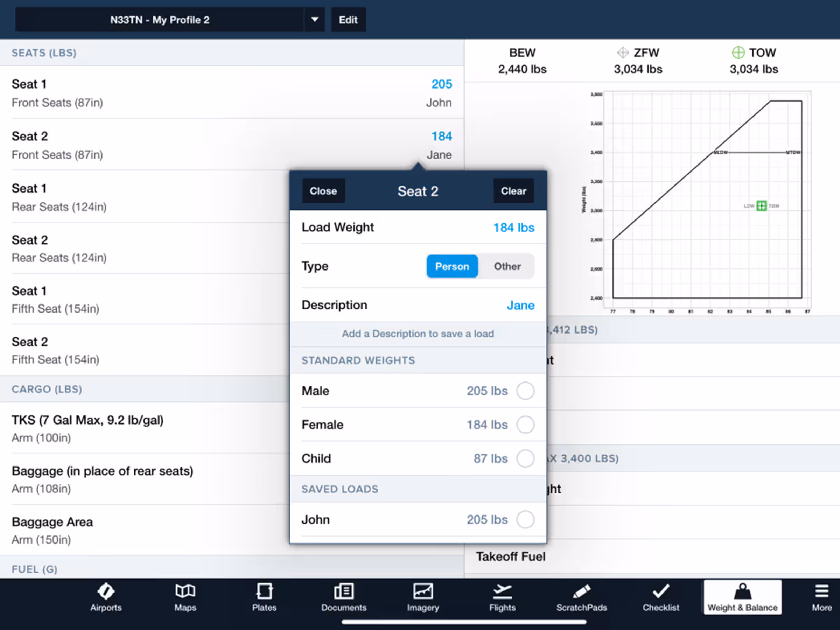840x630 pixels.
Task: Open the Documents icon
Action: [x=344, y=591]
